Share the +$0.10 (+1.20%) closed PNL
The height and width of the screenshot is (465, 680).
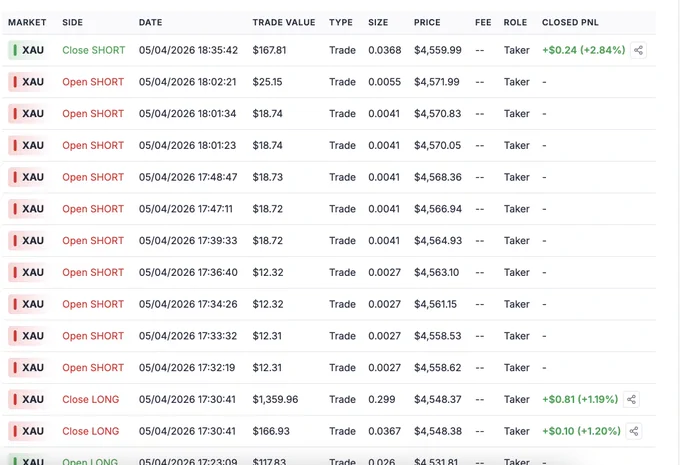point(634,431)
